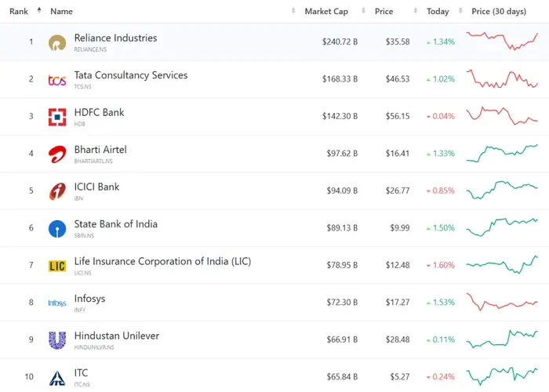View Reliance Industries 30-day price chart
This screenshot has height=392, width=549.
click(x=502, y=42)
